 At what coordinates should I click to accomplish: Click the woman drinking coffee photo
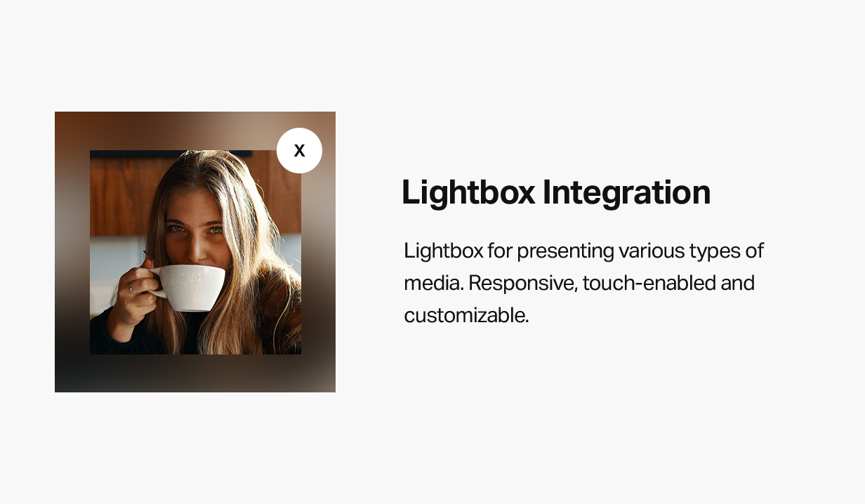(x=195, y=252)
